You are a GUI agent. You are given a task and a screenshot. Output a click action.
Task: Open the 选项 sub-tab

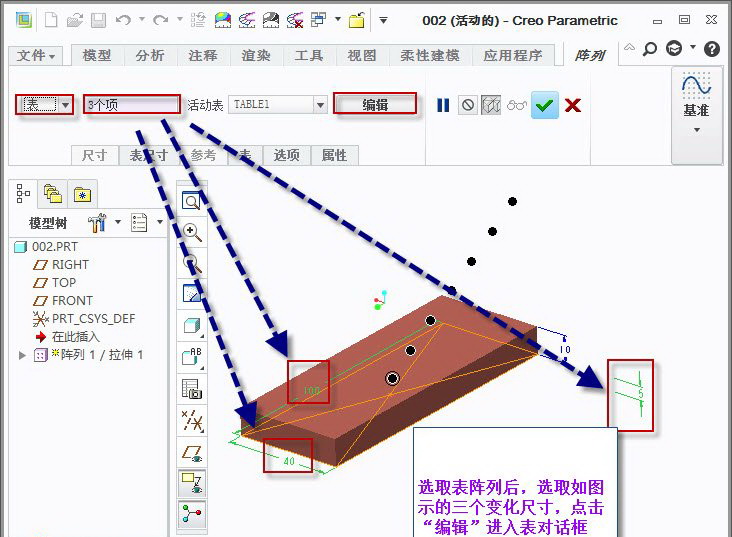pos(286,155)
